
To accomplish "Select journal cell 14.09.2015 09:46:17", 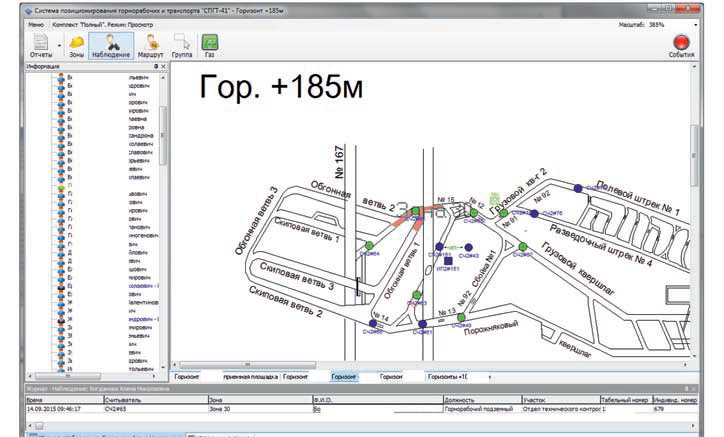I will (65, 409).
